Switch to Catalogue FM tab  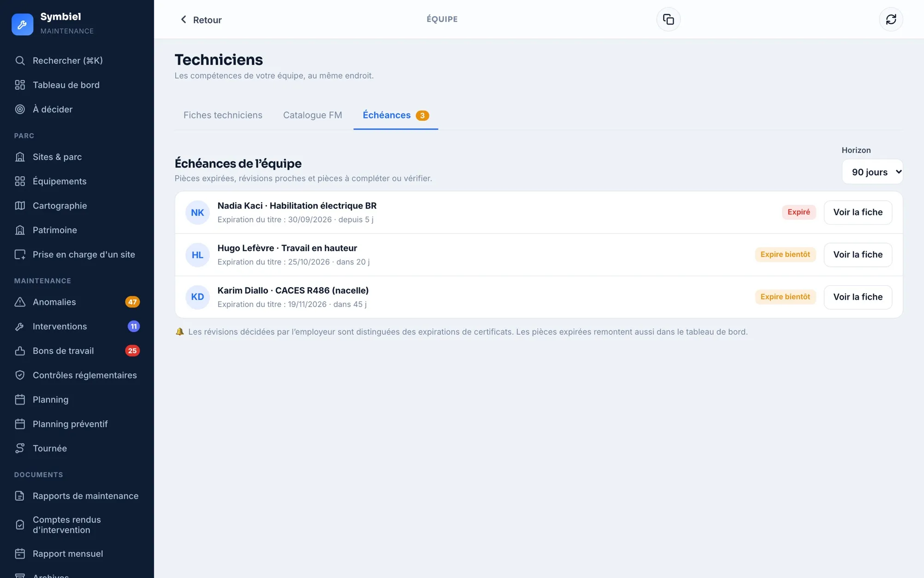coord(312,115)
